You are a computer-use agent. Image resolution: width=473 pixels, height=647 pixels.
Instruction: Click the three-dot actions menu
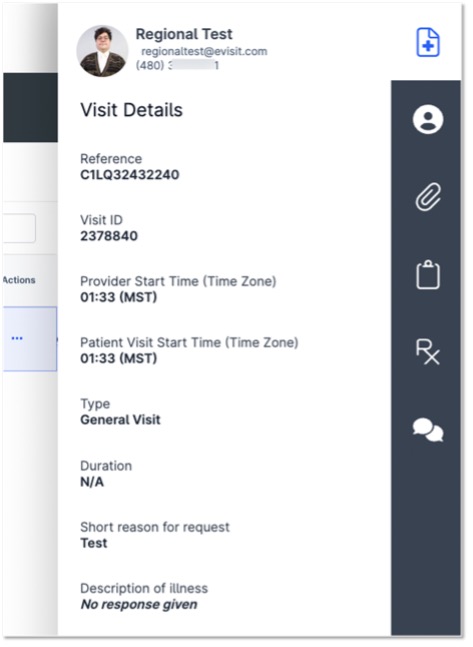(x=17, y=338)
